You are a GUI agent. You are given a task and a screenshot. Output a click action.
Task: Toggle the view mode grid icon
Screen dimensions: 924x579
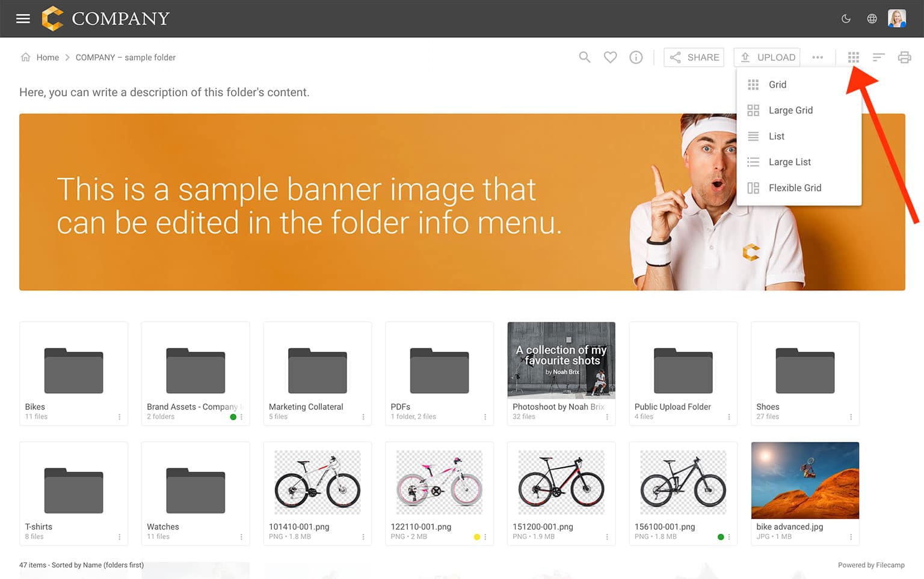point(853,57)
